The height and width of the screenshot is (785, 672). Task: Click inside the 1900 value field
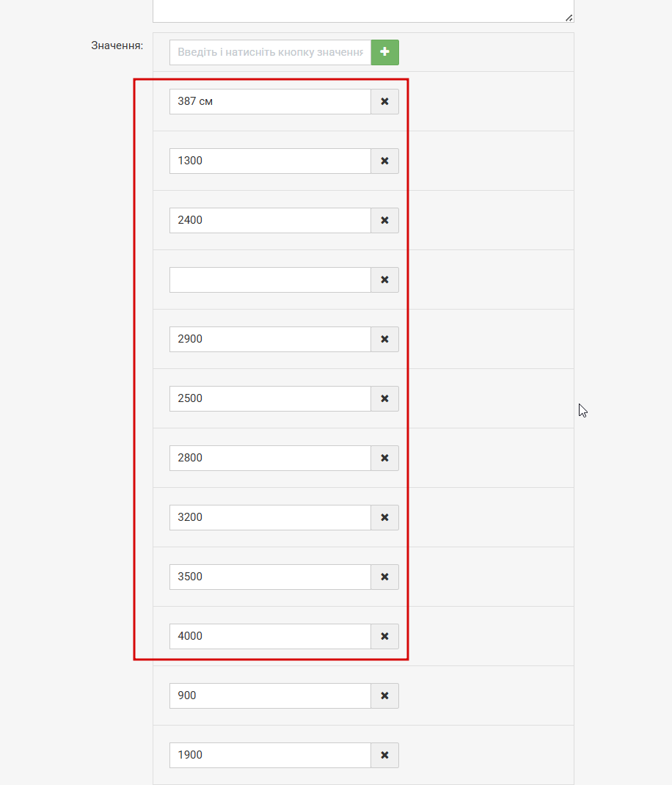[x=271, y=755]
